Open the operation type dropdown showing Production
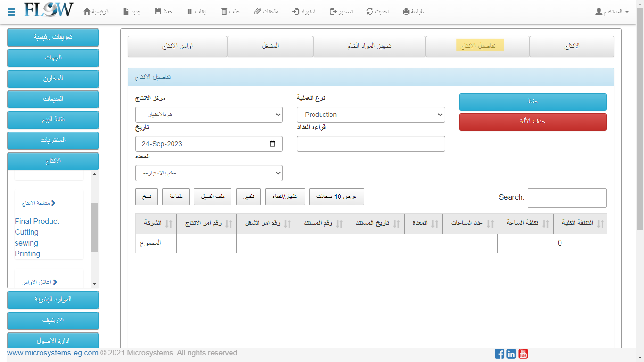This screenshot has height=362, width=644. 371,115
